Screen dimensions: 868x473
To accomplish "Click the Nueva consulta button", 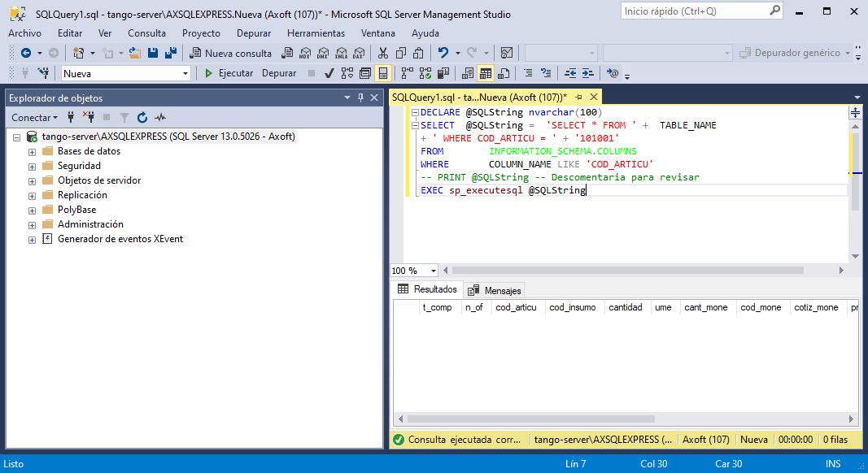I will coord(231,53).
